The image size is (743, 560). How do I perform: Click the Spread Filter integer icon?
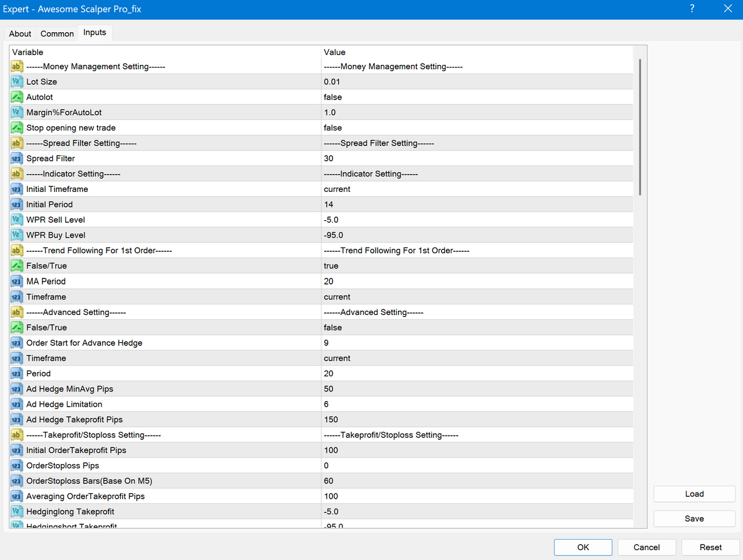(17, 158)
